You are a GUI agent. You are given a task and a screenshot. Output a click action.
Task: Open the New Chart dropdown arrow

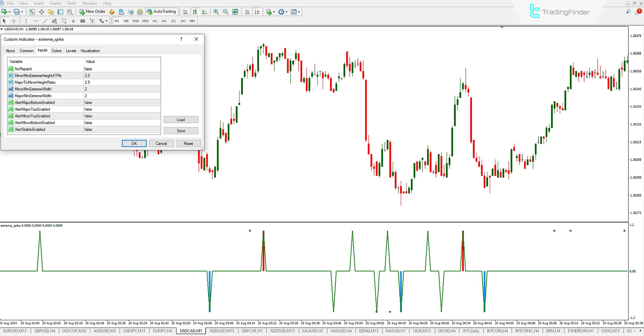[9, 11]
